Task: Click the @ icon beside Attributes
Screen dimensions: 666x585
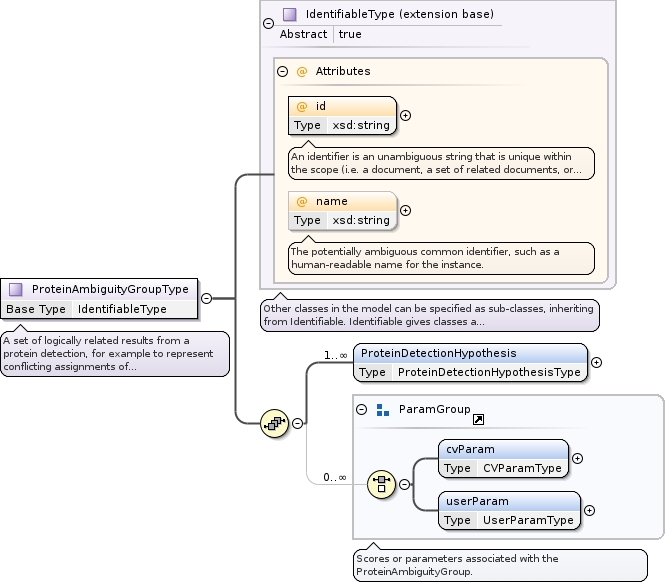Action: [x=301, y=72]
